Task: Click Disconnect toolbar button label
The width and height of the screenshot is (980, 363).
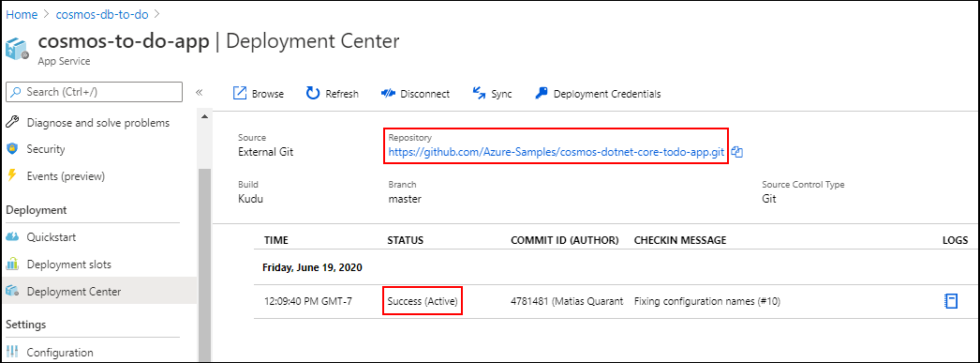Action: coord(425,94)
